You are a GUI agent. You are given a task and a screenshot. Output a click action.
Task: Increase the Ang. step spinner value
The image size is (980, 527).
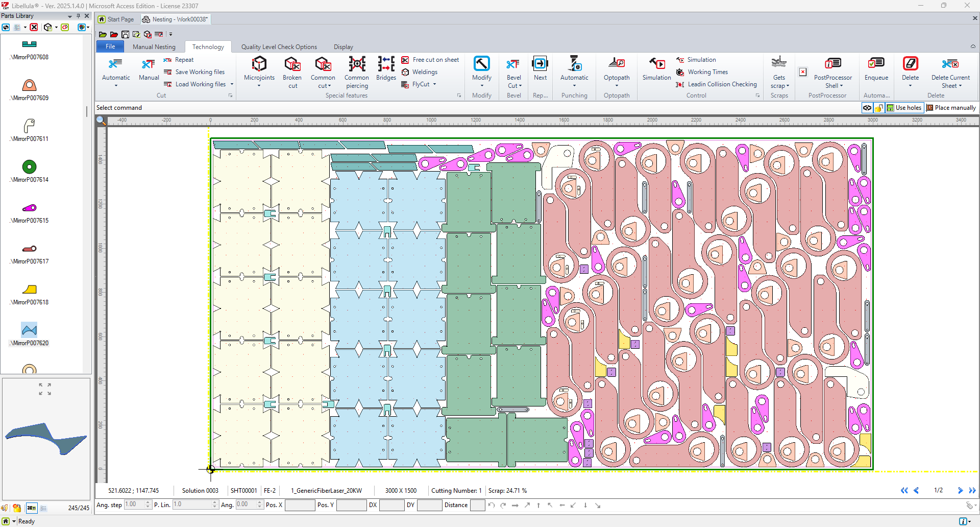click(148, 502)
